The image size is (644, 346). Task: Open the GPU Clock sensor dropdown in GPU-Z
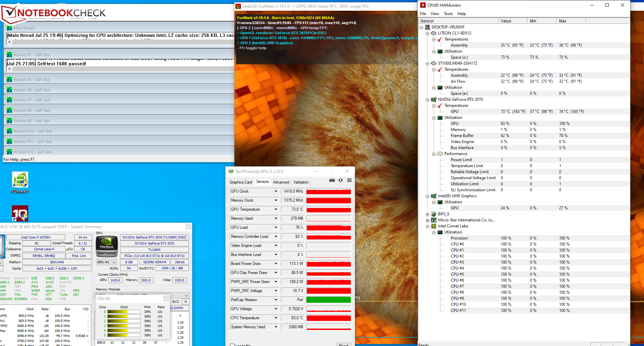(276, 191)
